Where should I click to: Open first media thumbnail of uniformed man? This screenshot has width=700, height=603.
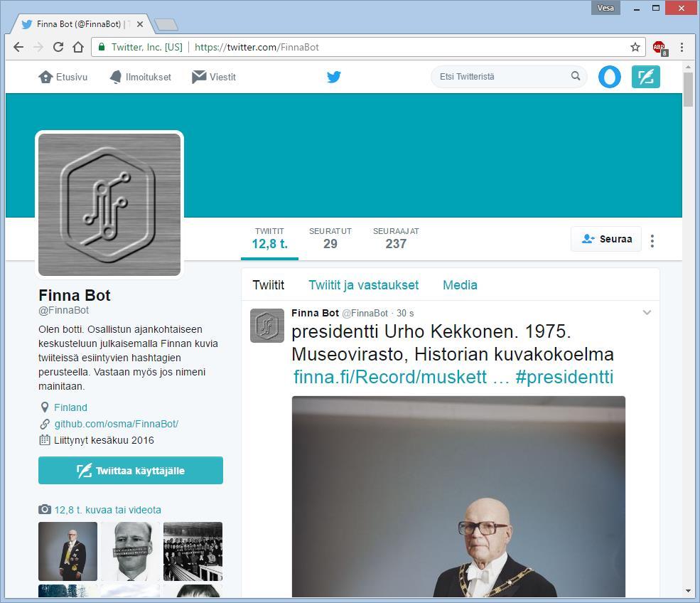click(x=68, y=552)
